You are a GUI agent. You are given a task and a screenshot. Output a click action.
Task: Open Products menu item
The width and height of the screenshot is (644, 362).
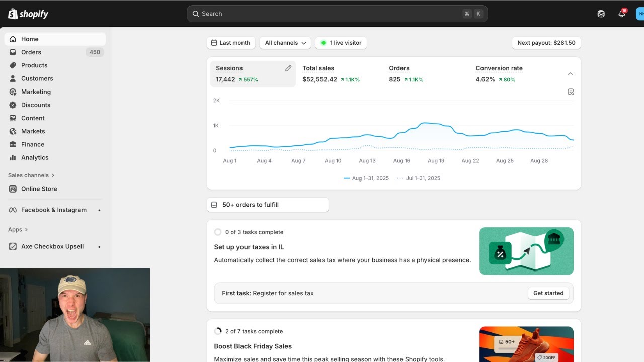click(x=55, y=65)
